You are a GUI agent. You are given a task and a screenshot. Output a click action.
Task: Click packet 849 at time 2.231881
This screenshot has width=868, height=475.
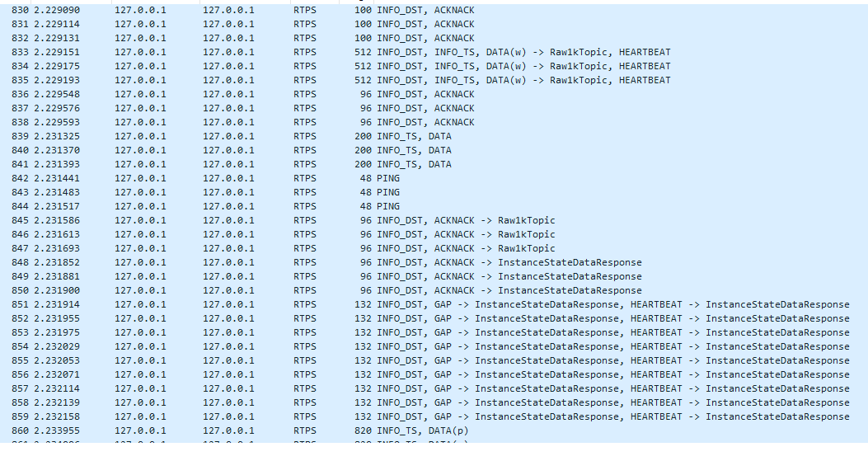coord(434,277)
